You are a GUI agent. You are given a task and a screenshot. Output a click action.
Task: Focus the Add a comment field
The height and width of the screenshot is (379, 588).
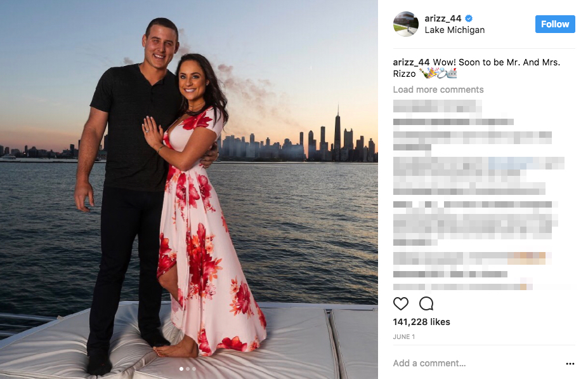click(x=476, y=363)
